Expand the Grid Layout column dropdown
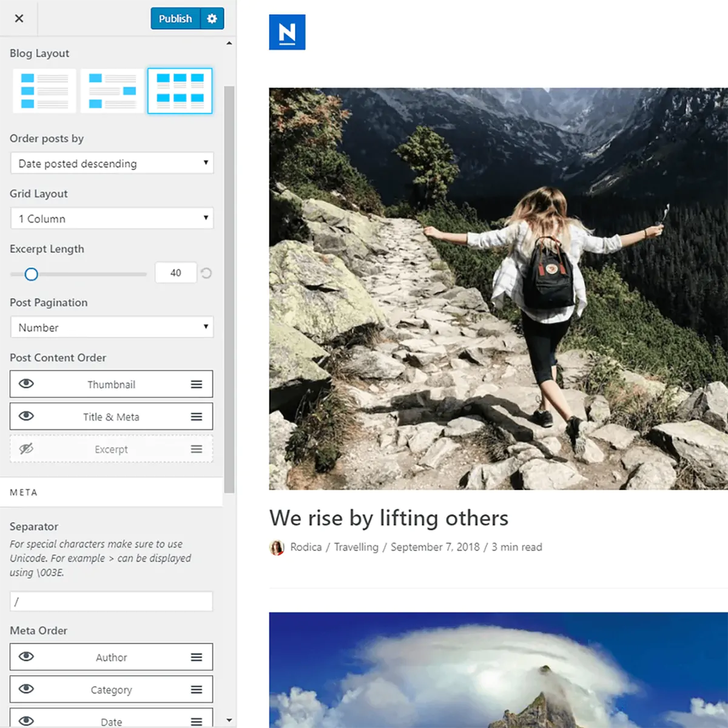 click(x=112, y=218)
